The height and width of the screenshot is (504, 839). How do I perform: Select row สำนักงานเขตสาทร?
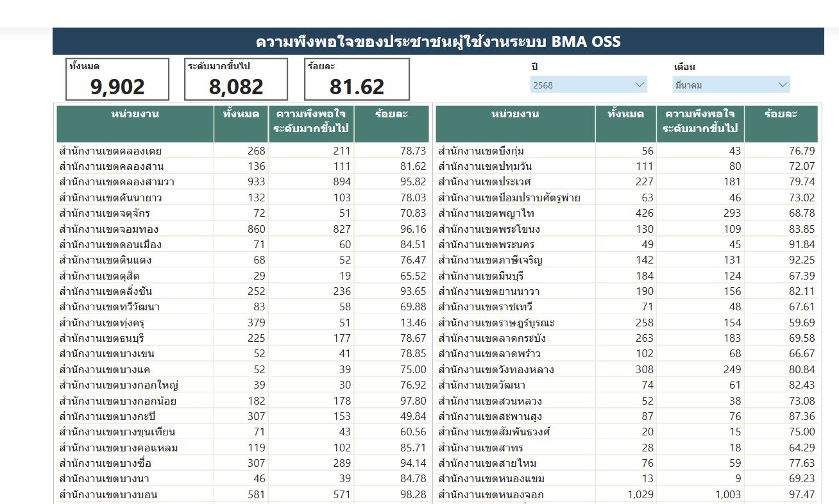pos(627,448)
